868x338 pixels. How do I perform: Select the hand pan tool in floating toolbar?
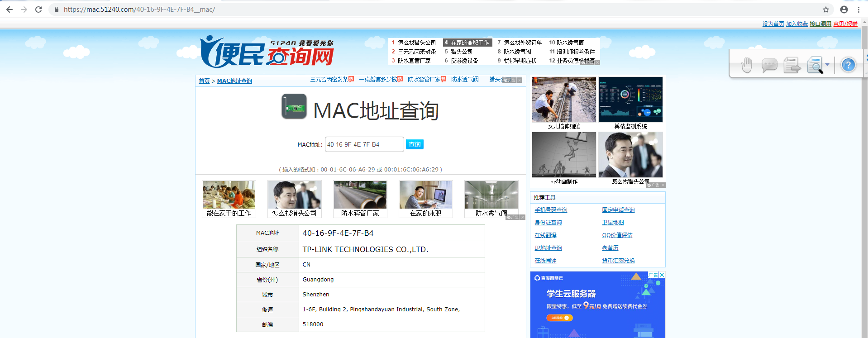pyautogui.click(x=747, y=65)
